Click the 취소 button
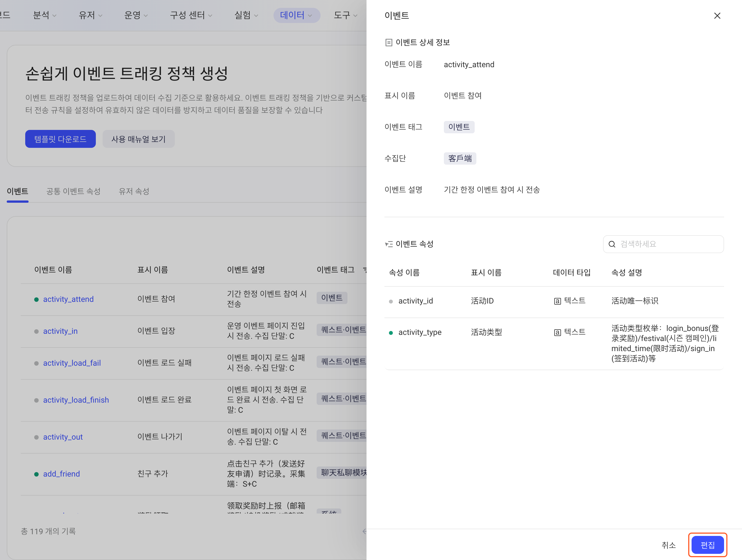The height and width of the screenshot is (560, 742). tap(668, 545)
